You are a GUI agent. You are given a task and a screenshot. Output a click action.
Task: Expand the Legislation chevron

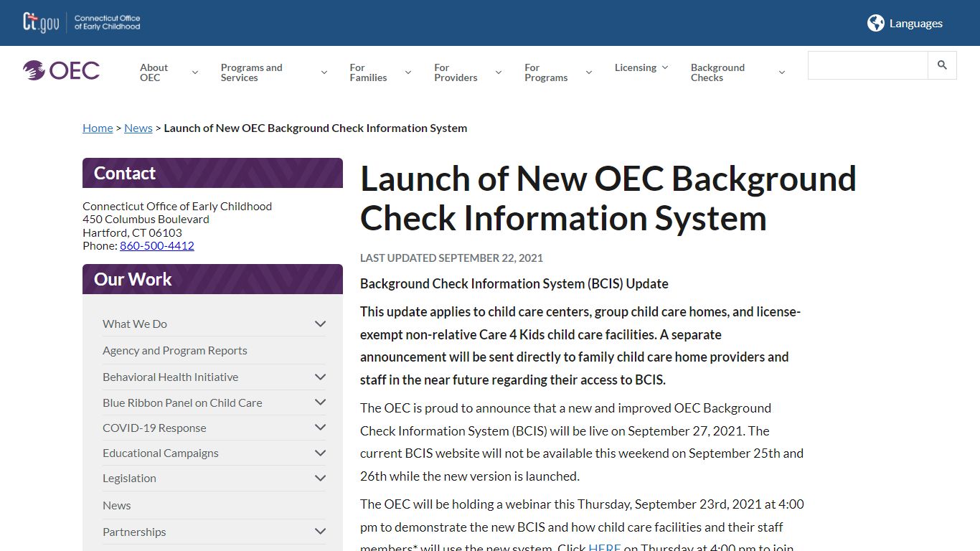(320, 478)
